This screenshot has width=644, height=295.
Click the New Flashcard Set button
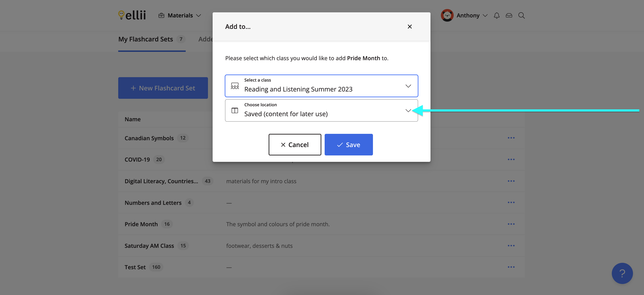coord(163,88)
